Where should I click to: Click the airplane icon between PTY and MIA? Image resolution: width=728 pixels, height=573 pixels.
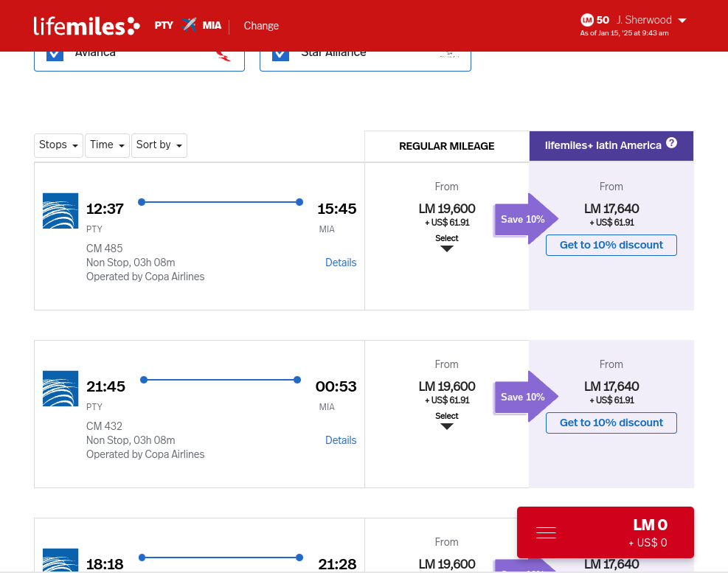point(189,24)
